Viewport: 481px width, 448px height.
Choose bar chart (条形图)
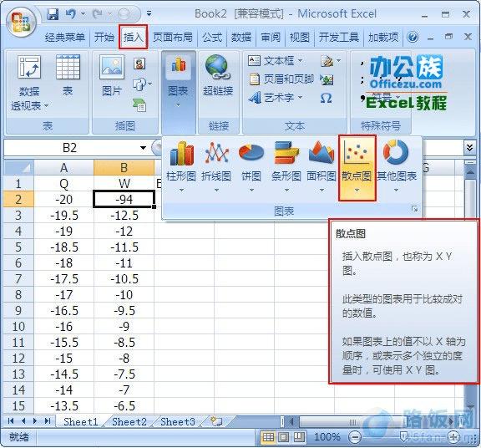pyautogui.click(x=286, y=166)
